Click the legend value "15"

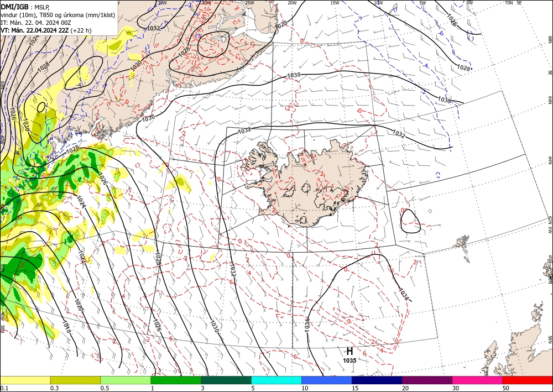pos(355,388)
